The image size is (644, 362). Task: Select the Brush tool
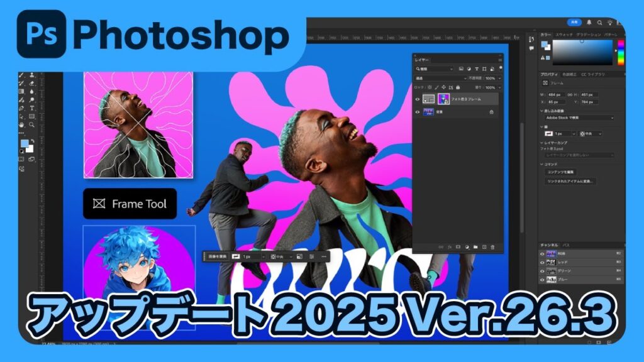(21, 75)
